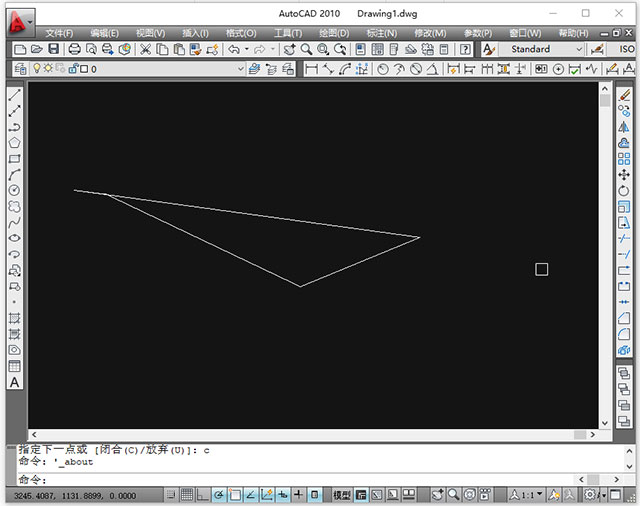Open the annotation scale 1:1 dropdown
This screenshot has width=640, height=506.
(527, 495)
